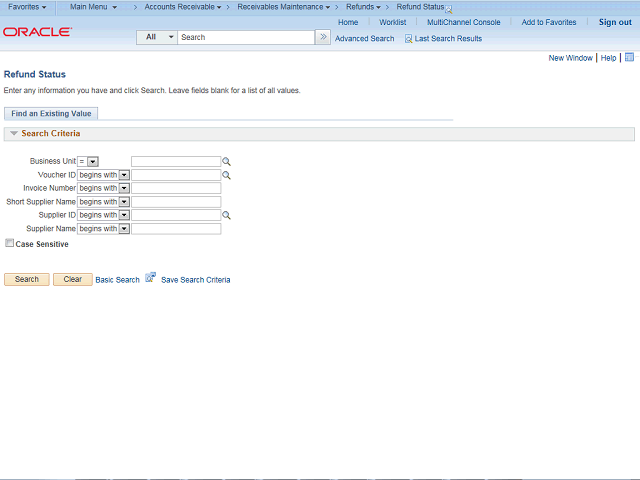Click the Save Search Criteria link
640x480 pixels.
[196, 280]
